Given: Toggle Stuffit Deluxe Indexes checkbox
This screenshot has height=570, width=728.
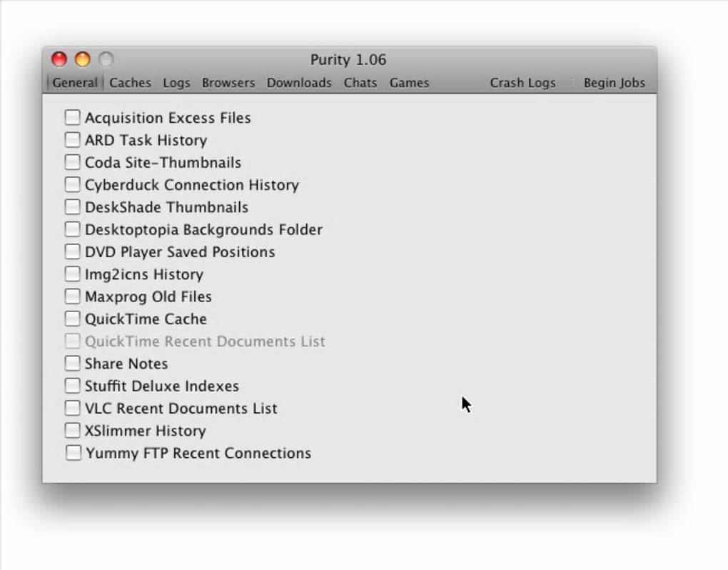Looking at the screenshot, I should click(x=72, y=386).
